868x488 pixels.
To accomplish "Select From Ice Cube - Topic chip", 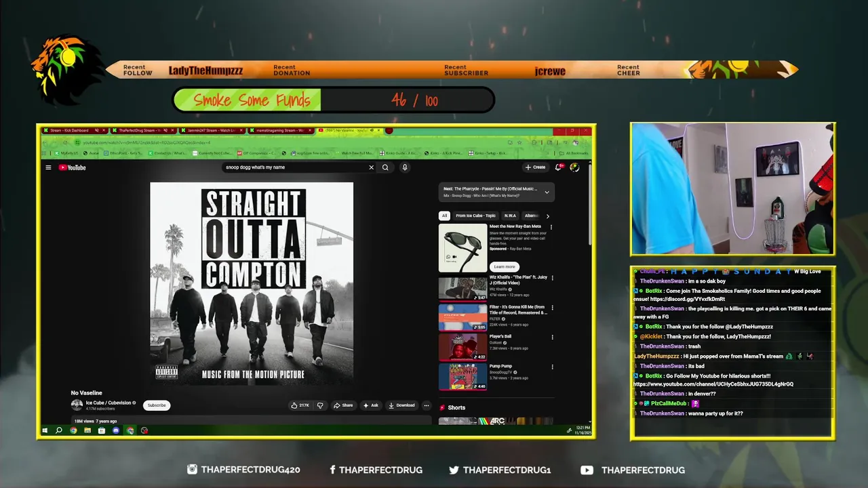I will point(475,216).
